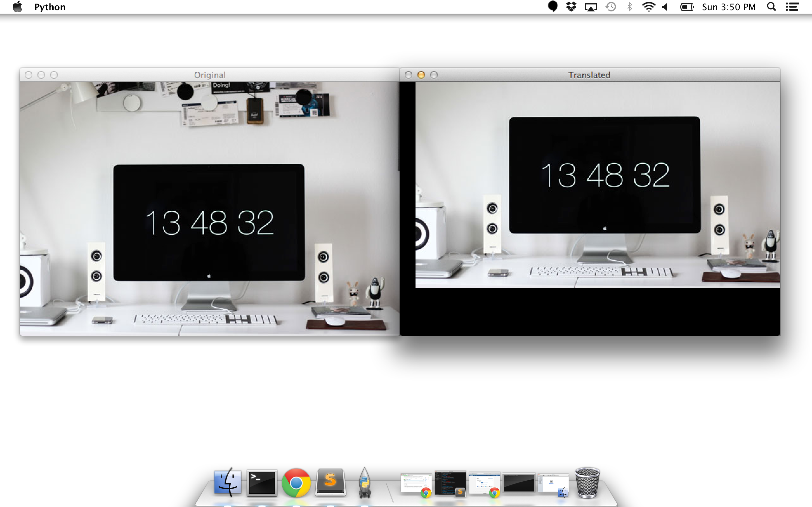Open the Apple menu
This screenshot has height=507, width=812.
17,7
